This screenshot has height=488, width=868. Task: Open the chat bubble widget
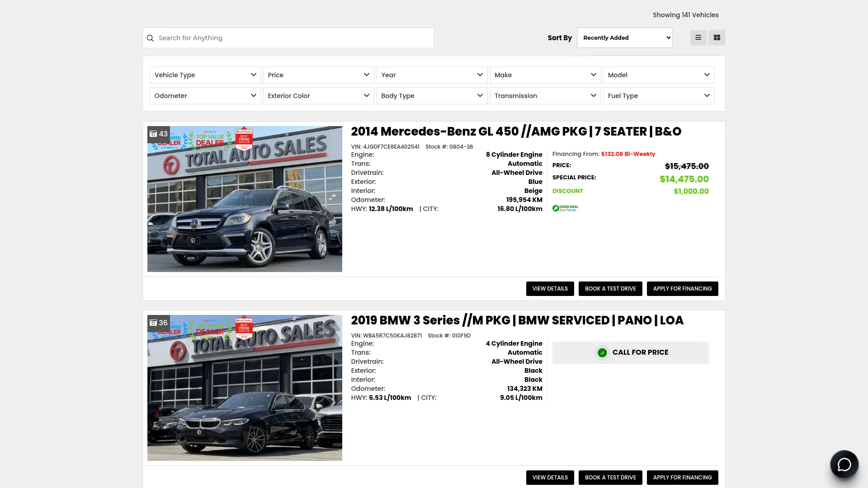click(x=844, y=464)
